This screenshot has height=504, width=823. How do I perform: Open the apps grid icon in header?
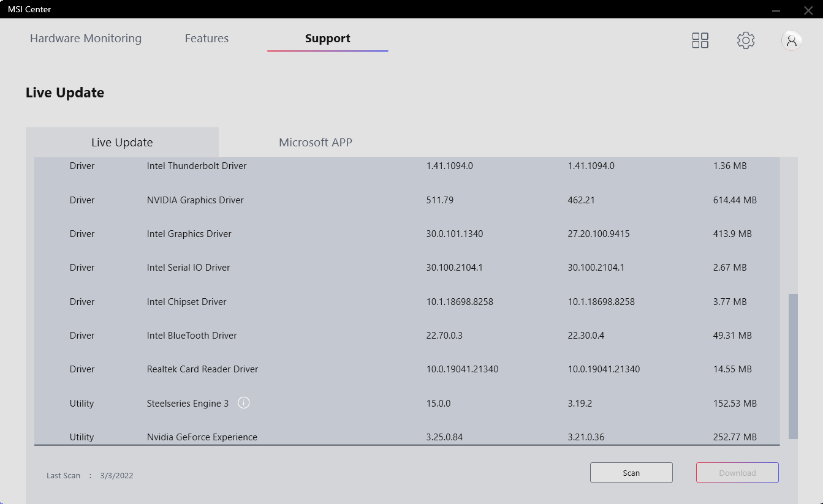[700, 40]
